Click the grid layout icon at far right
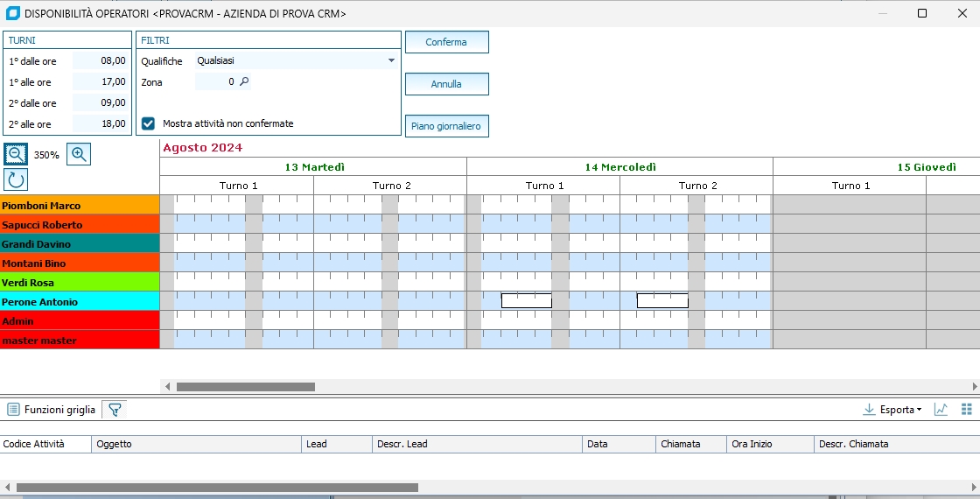 pyautogui.click(x=967, y=409)
